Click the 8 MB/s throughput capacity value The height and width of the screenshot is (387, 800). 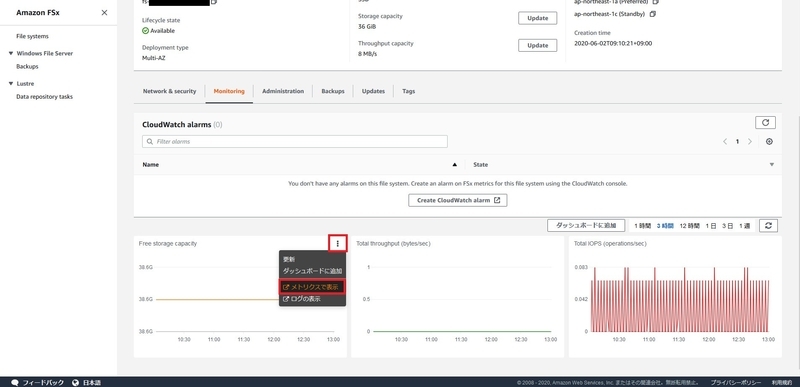(367, 54)
